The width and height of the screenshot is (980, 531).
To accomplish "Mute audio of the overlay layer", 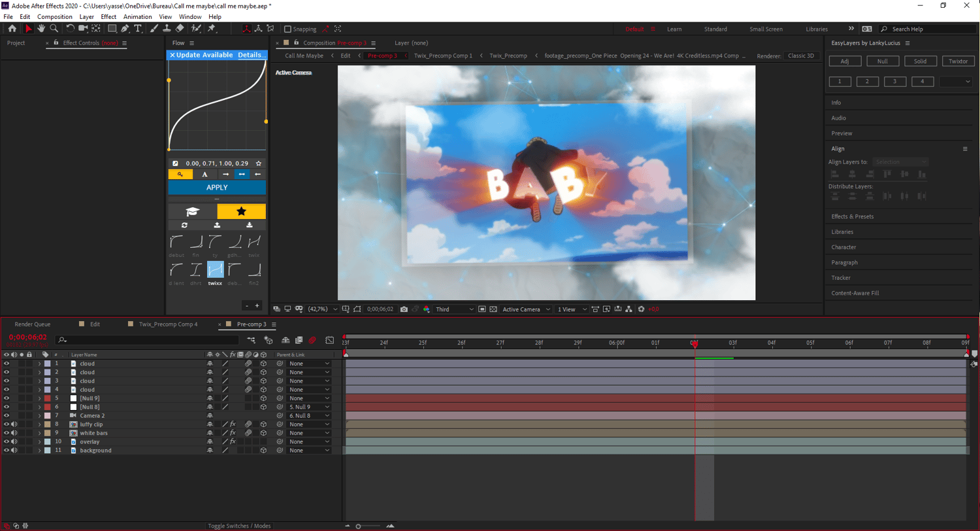I will tap(14, 441).
